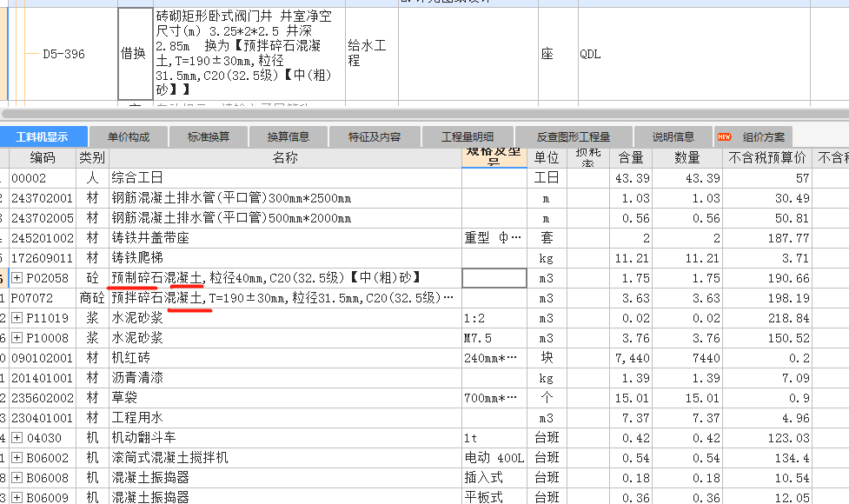The image size is (849, 504).
Task: Select the 规格及型号 column header
Action: point(494,157)
